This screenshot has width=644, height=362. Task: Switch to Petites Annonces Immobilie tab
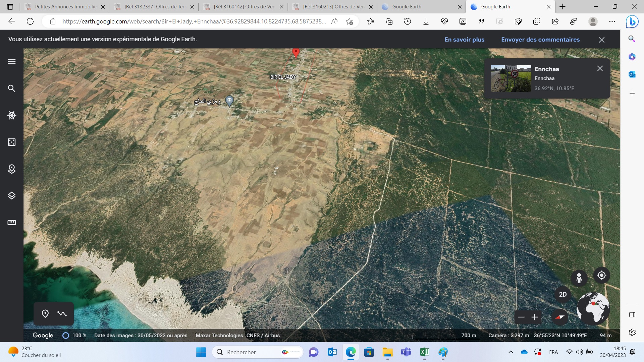[65, 7]
